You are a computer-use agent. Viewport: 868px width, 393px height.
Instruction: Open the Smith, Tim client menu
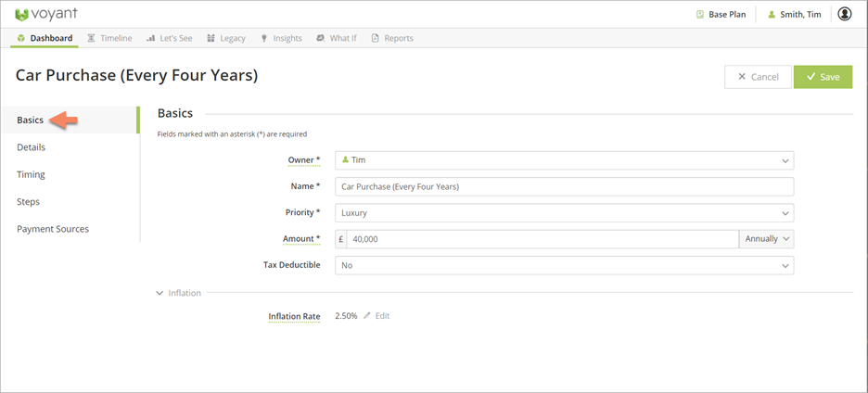(x=795, y=15)
